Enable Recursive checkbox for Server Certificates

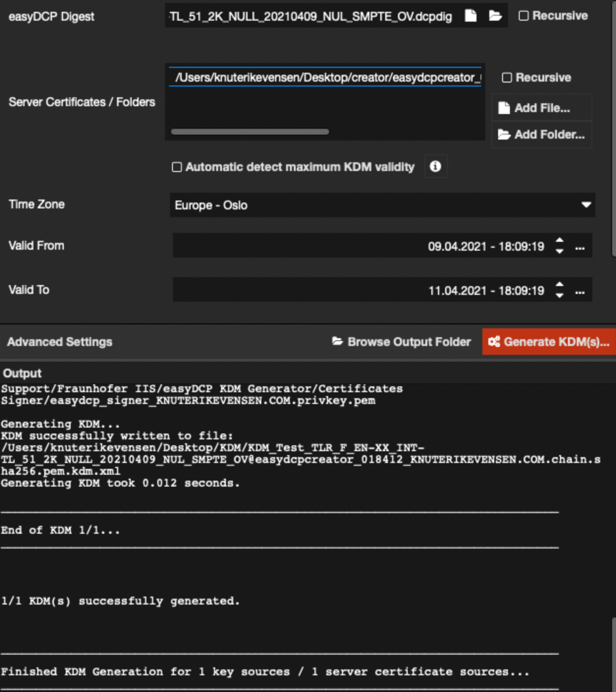(507, 78)
